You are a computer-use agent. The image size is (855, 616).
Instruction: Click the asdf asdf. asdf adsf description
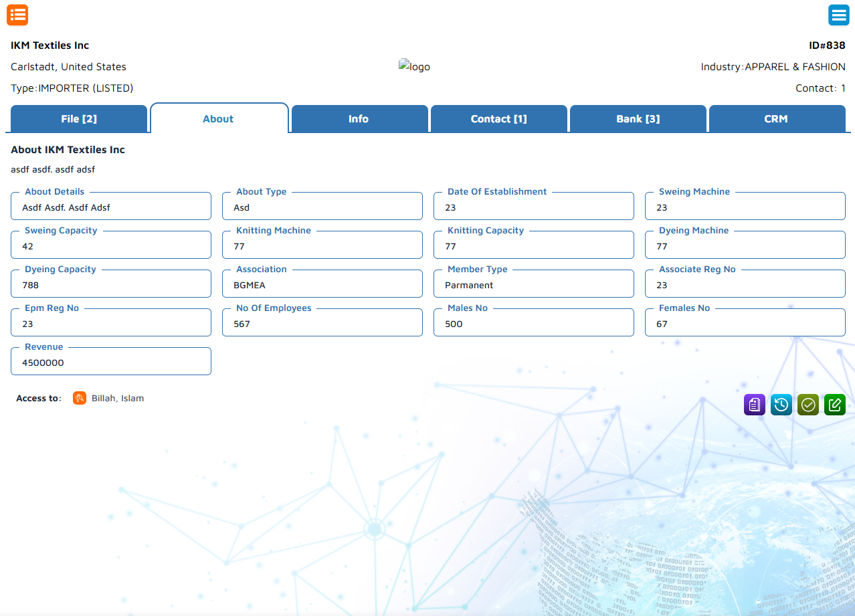tap(53, 169)
